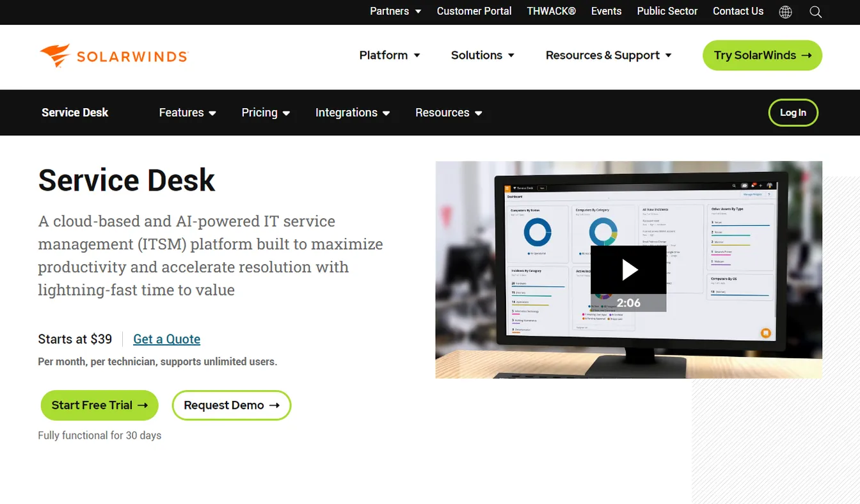The height and width of the screenshot is (504, 860).
Task: Click the "Service Desk" page heading
Action: pyautogui.click(x=127, y=180)
